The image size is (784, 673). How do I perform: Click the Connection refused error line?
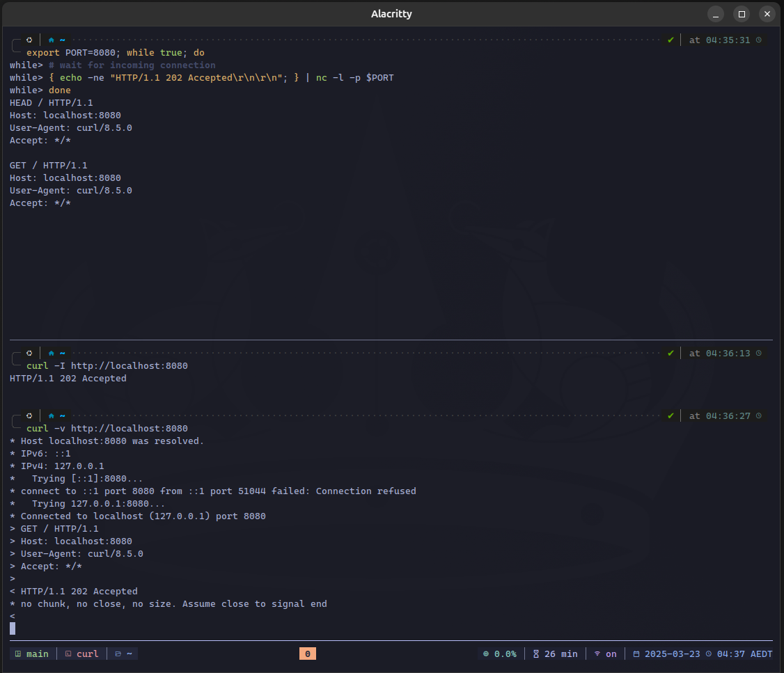pos(213,491)
